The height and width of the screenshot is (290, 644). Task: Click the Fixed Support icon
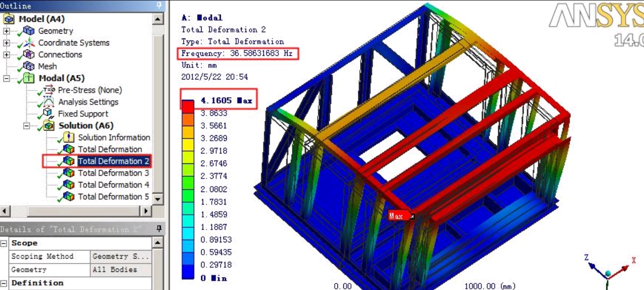(49, 113)
